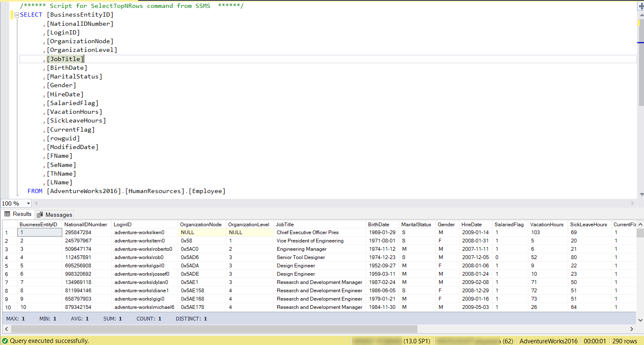Click the 'AdventureWorks2016' status bar entry
This screenshot has height=345, width=644.
(549, 341)
